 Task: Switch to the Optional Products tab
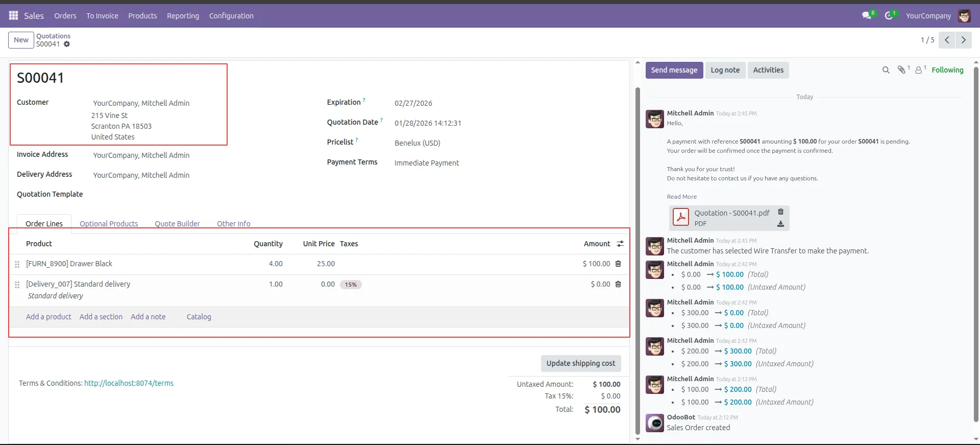[109, 224]
